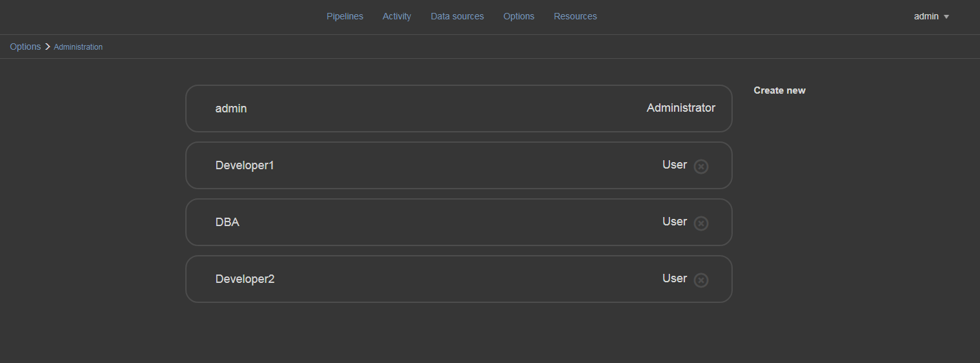Viewport: 980px width, 363px height.
Task: Select the DBA user name
Action: [x=227, y=222]
